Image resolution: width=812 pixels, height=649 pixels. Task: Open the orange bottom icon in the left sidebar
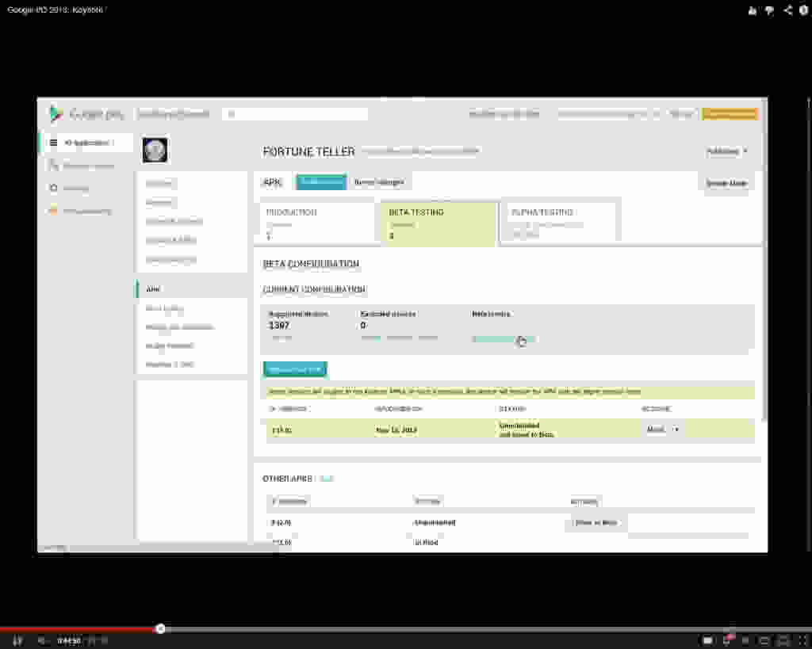[53, 211]
